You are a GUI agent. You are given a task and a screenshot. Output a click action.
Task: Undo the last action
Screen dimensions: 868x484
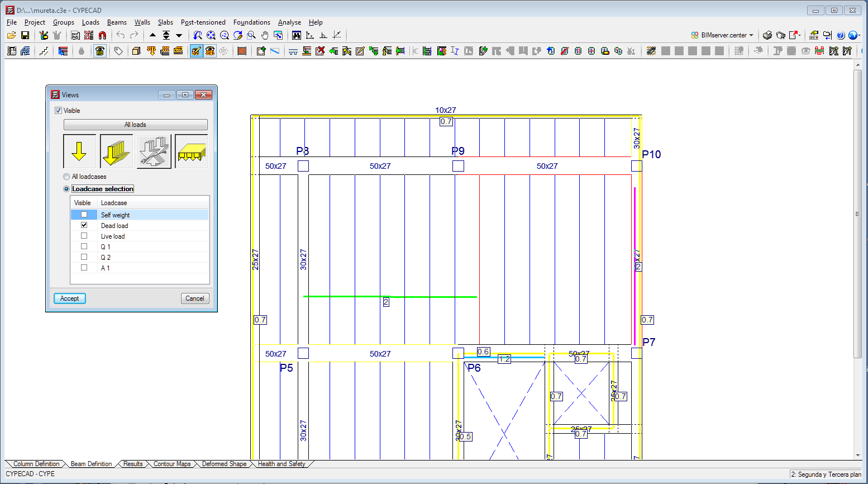[x=120, y=35]
